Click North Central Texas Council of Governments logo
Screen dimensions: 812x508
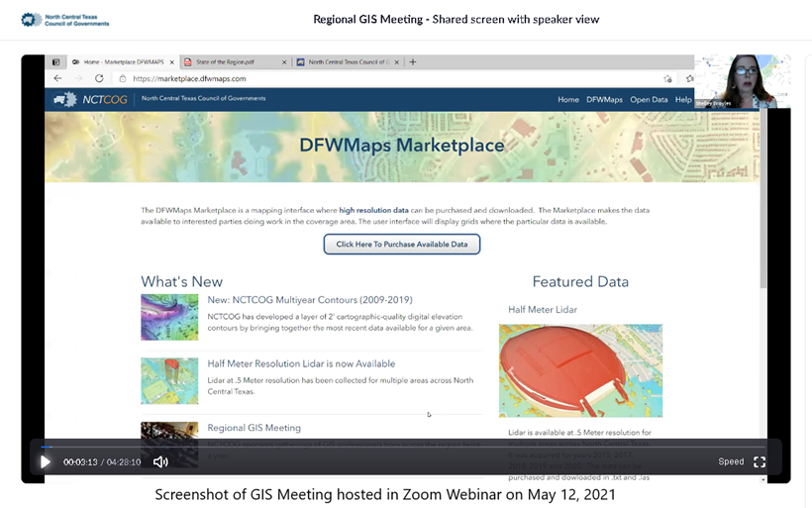point(65,20)
